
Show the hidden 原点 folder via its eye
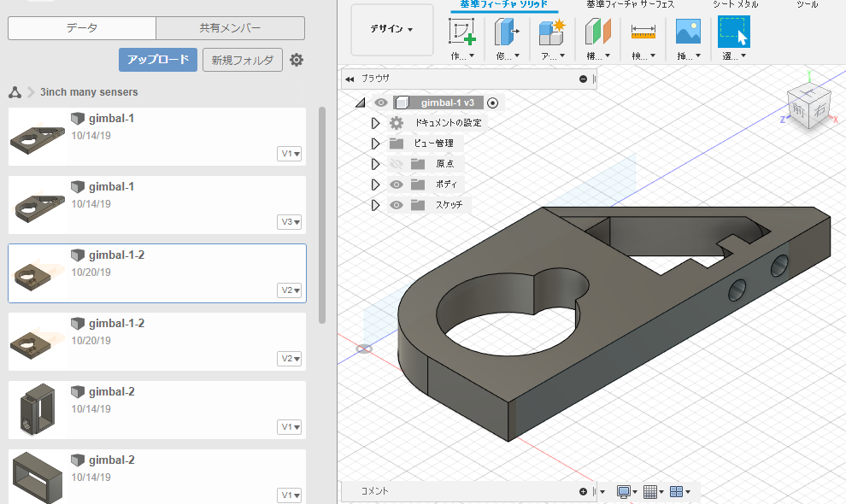pos(397,164)
